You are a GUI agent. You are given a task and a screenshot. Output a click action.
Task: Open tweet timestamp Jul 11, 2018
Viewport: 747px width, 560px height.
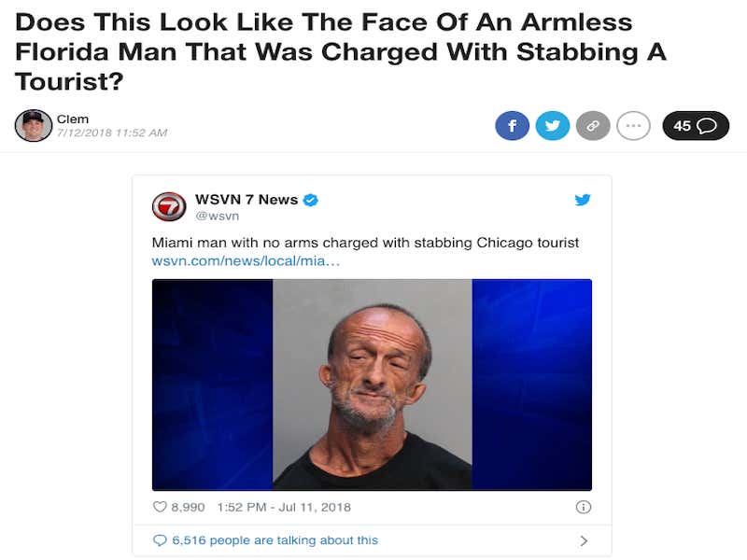point(284,507)
